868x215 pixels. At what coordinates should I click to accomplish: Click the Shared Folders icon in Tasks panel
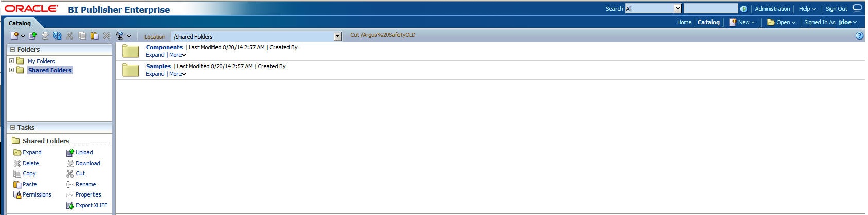click(x=16, y=141)
